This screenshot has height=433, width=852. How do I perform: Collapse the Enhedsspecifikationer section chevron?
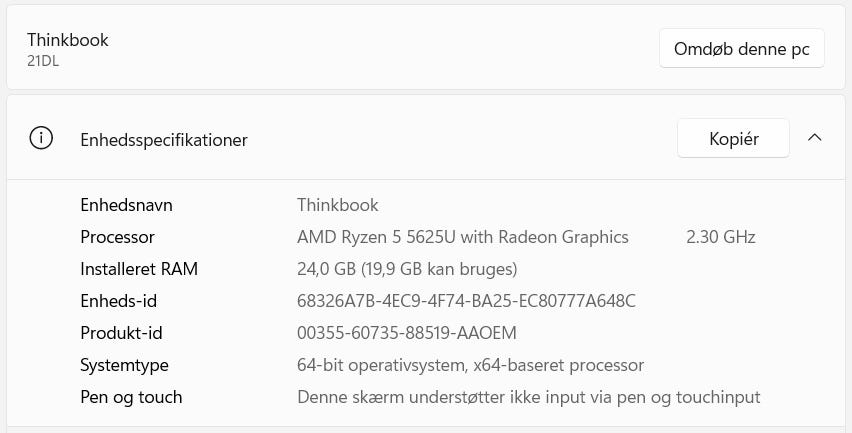coord(814,138)
